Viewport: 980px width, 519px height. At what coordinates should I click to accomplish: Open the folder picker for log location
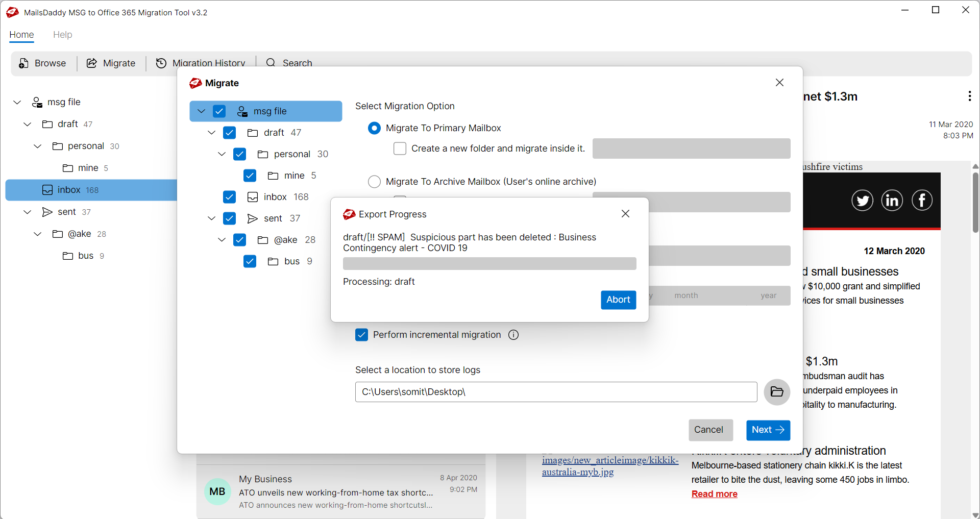(776, 392)
